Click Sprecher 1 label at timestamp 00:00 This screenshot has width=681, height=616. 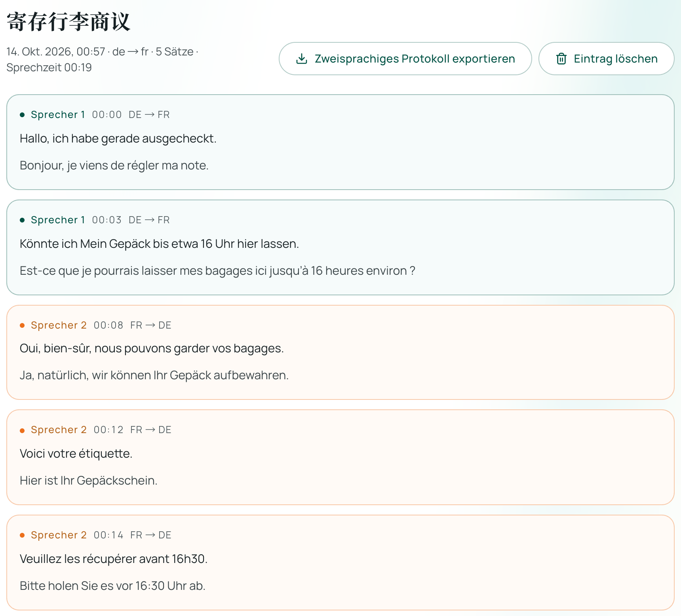pyautogui.click(x=58, y=115)
